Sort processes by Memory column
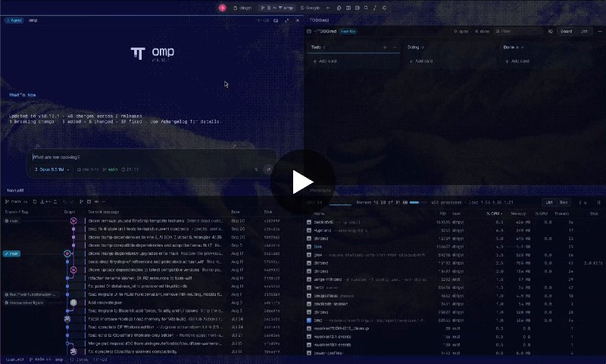Screen dimensions: 606x364 pos(518,213)
